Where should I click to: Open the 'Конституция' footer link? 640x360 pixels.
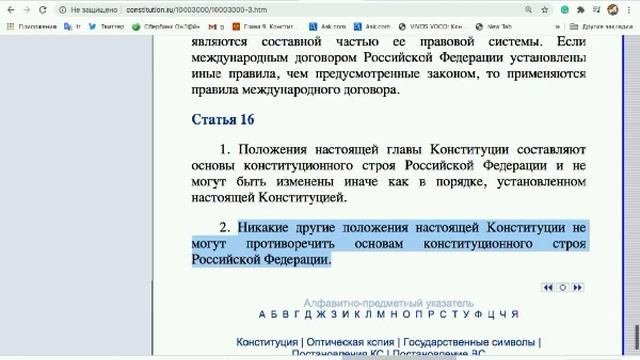[267, 342]
